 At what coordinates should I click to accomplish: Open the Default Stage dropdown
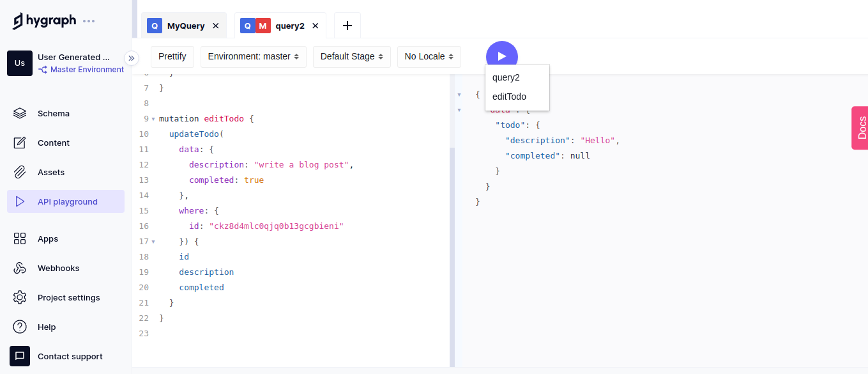[x=351, y=57]
